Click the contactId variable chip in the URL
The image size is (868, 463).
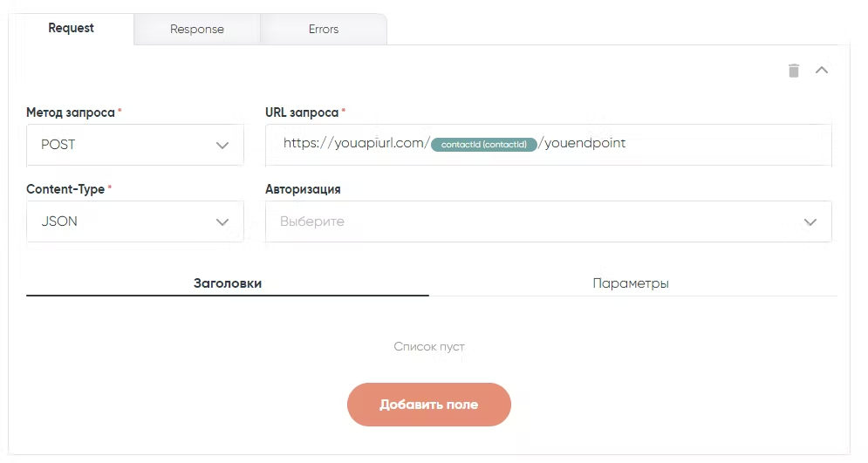point(484,145)
